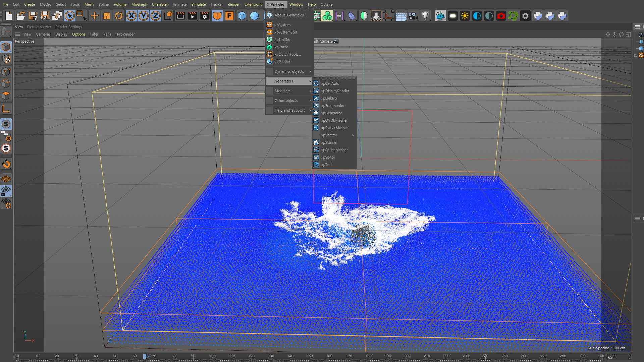The width and height of the screenshot is (644, 362).
Task: Open Octane settings gear icon
Action: [525, 16]
